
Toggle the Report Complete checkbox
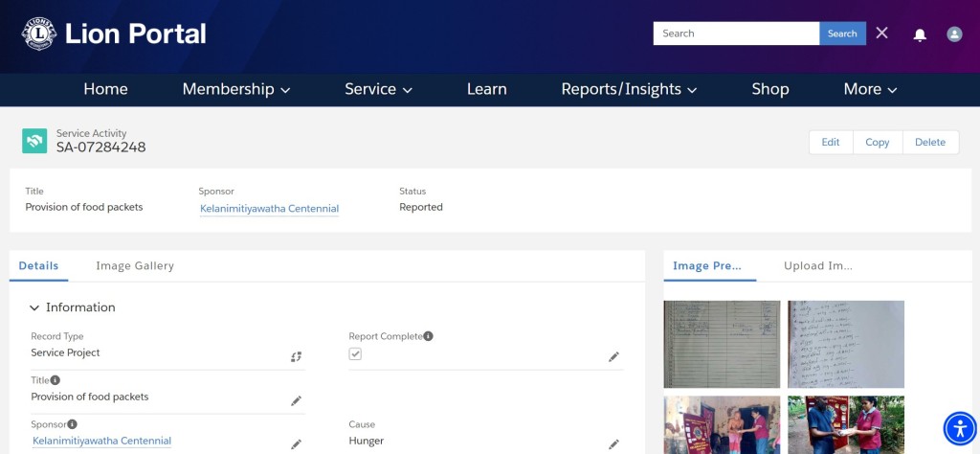click(x=355, y=354)
